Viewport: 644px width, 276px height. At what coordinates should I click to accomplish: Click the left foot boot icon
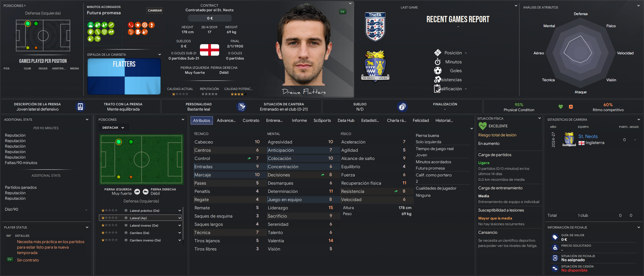tap(137, 192)
